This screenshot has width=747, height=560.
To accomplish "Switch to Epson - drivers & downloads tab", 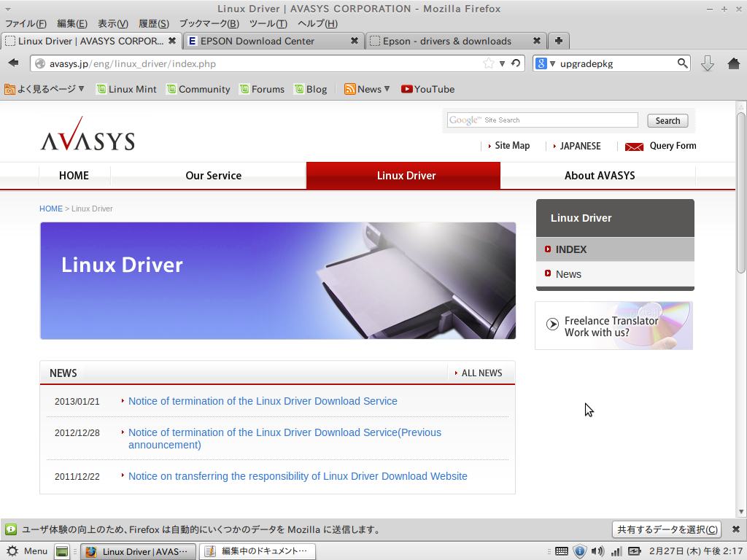I will (x=456, y=41).
